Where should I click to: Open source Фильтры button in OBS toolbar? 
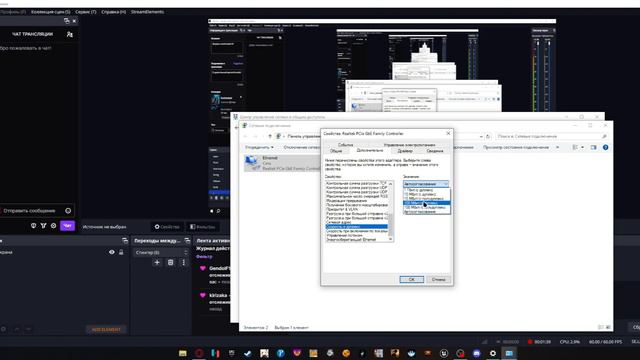pyautogui.click(x=203, y=227)
